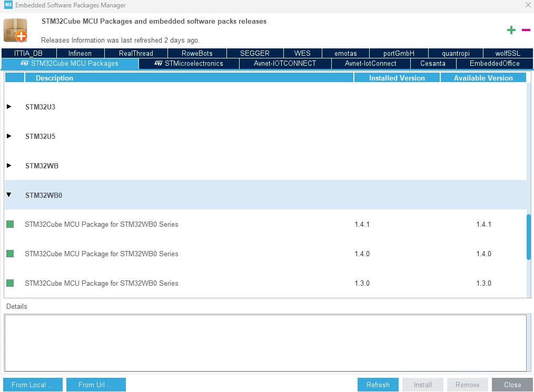534x392 pixels.
Task: Open the portGmbH tab
Action: [x=399, y=54]
